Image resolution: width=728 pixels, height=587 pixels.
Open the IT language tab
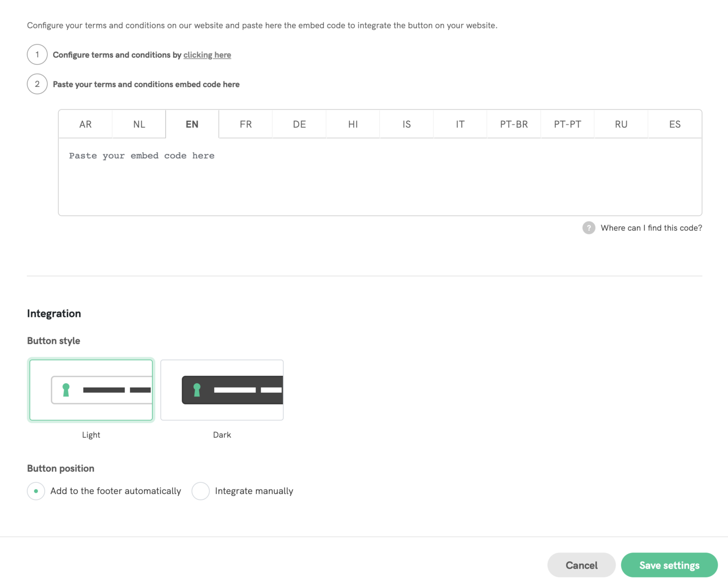(x=460, y=124)
